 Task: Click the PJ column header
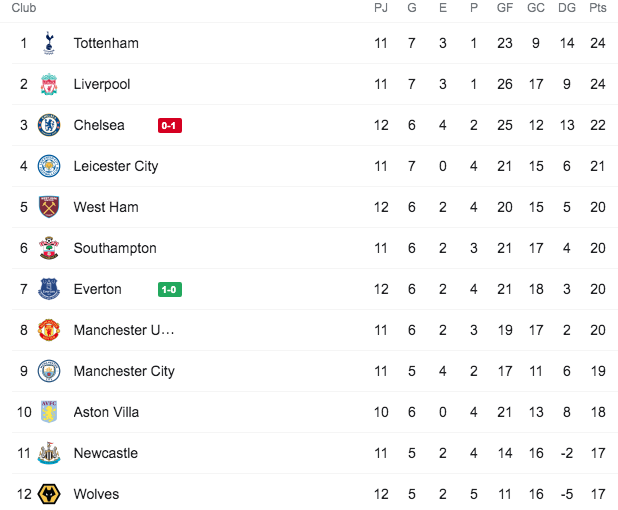380,8
